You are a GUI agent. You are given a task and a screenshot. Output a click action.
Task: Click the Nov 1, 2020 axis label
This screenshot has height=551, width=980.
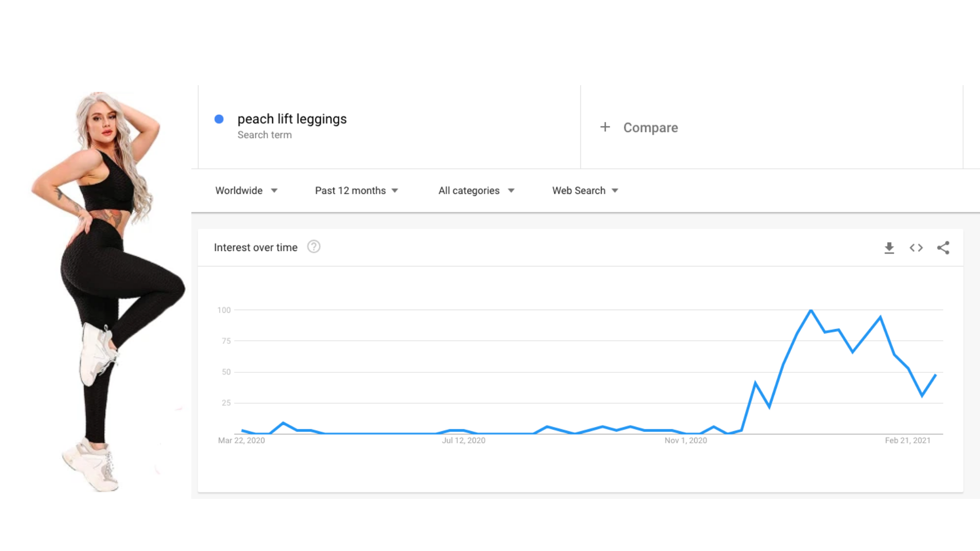(685, 440)
